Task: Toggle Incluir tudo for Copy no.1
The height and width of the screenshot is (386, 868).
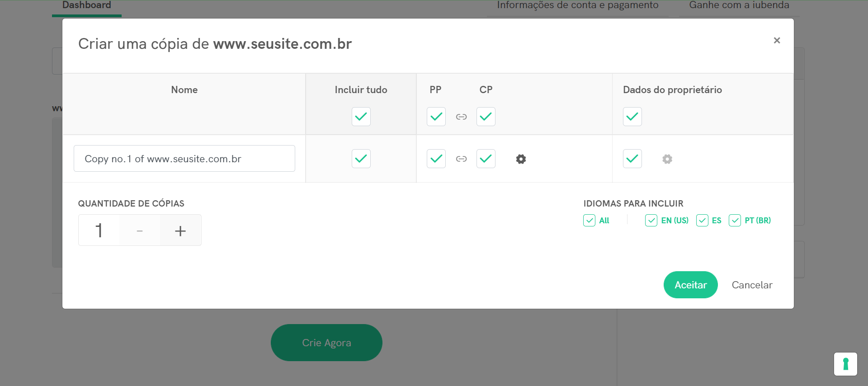Action: [x=360, y=159]
